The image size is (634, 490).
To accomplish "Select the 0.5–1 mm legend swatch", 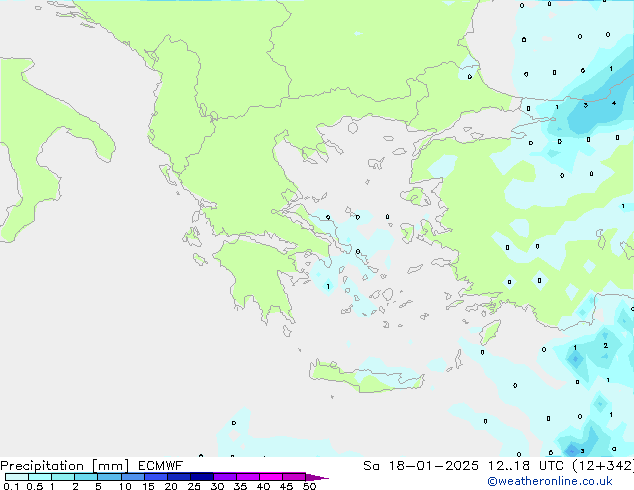I will click(40, 477).
